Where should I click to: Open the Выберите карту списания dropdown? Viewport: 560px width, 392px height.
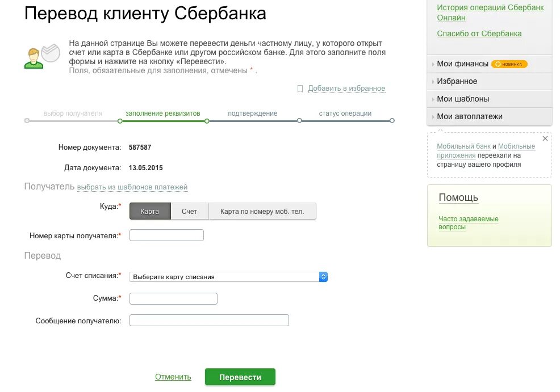(228, 277)
